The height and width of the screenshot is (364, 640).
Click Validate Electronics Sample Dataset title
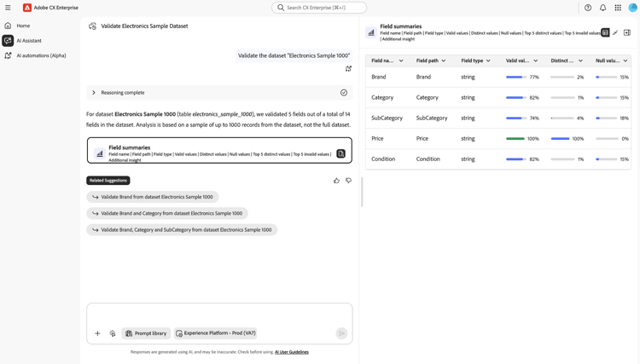[144, 26]
